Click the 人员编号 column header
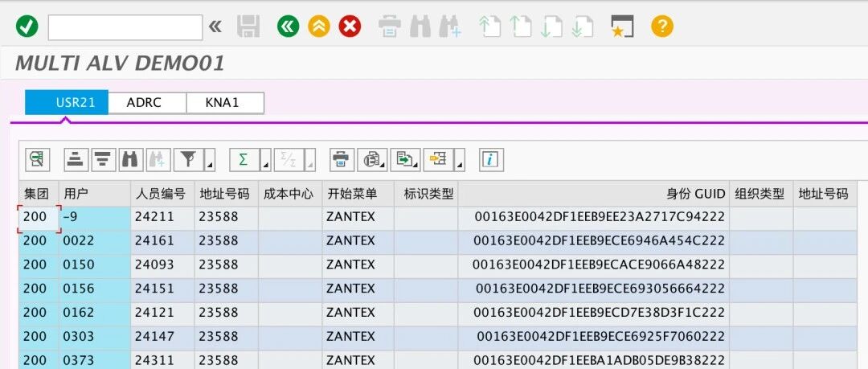The image size is (868, 369). coord(162,194)
